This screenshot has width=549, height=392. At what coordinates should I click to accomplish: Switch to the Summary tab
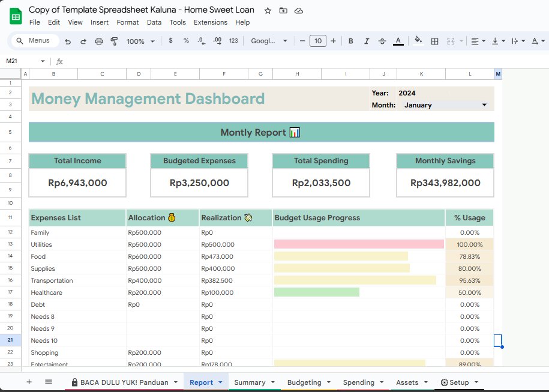[250, 382]
